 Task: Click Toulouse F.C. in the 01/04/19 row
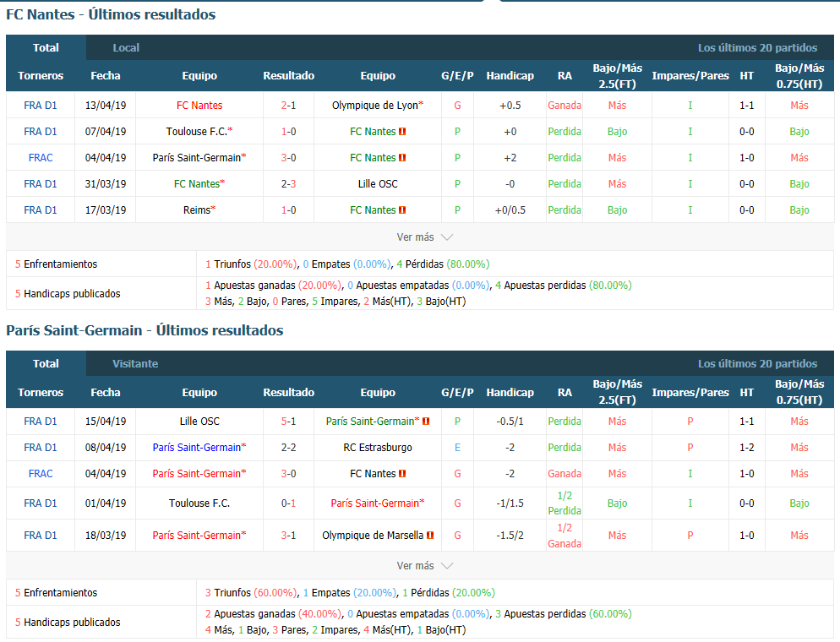pos(199,503)
